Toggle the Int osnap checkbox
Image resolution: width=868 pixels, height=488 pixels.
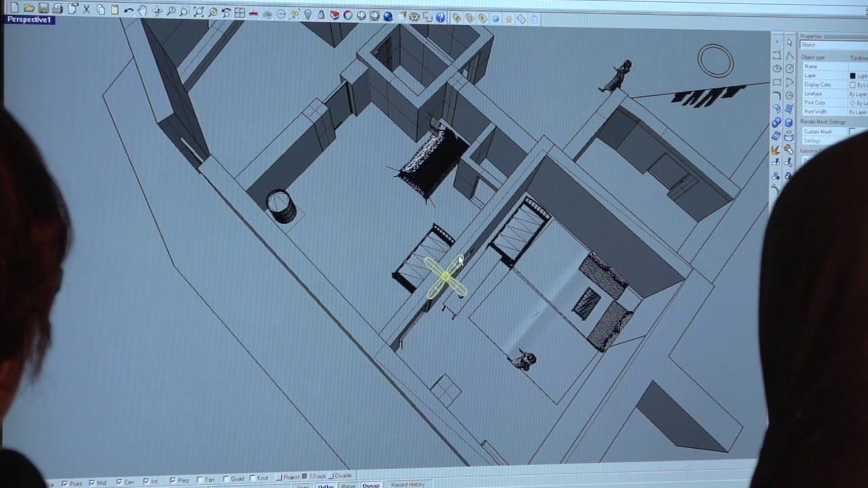pyautogui.click(x=146, y=482)
